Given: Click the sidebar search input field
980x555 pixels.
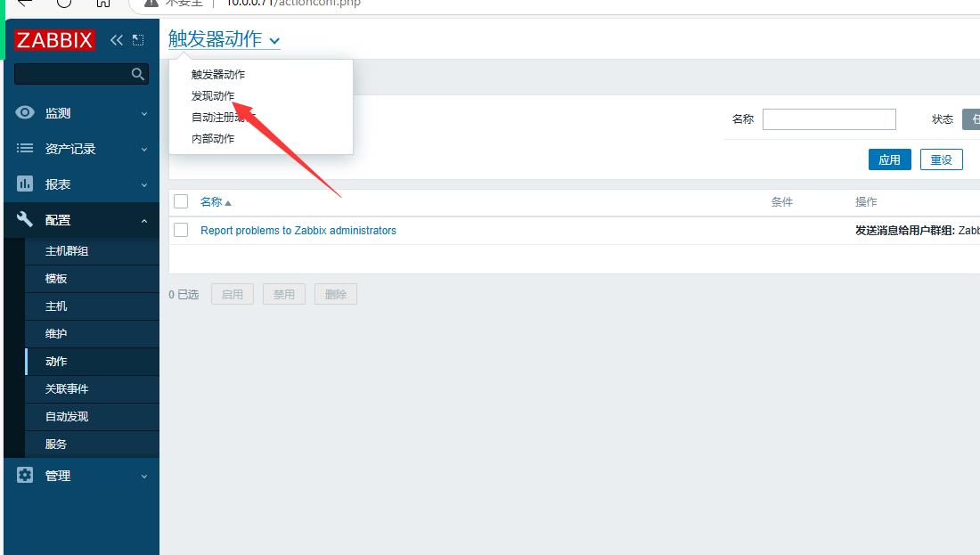Looking at the screenshot, I should [x=81, y=74].
